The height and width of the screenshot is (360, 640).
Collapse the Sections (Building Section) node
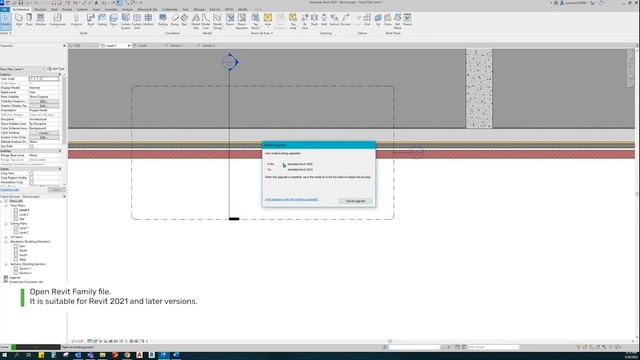click(x=6, y=264)
